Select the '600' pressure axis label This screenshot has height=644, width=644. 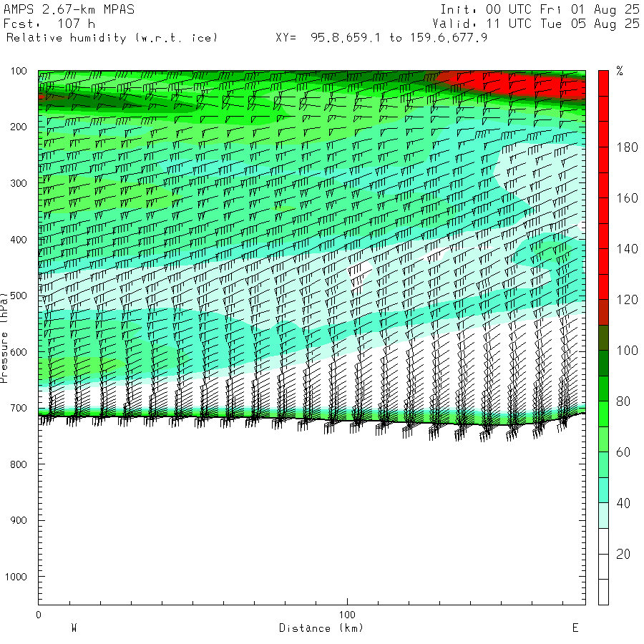[x=19, y=352]
